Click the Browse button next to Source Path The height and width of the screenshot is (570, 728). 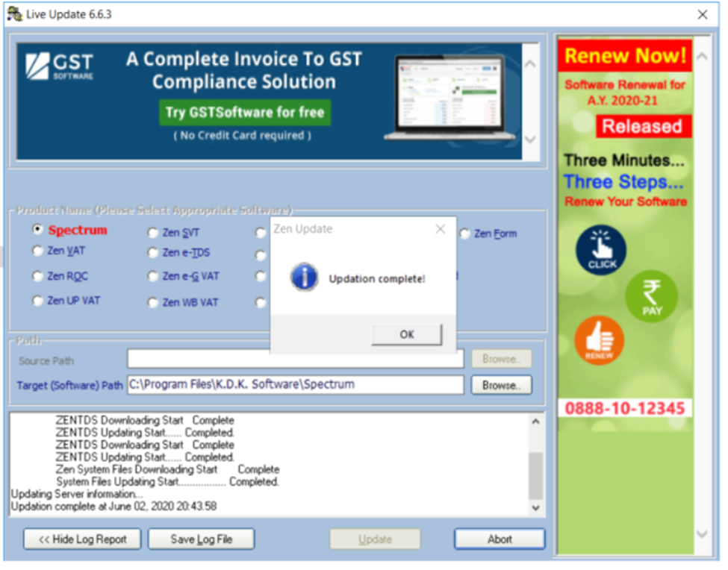(502, 359)
